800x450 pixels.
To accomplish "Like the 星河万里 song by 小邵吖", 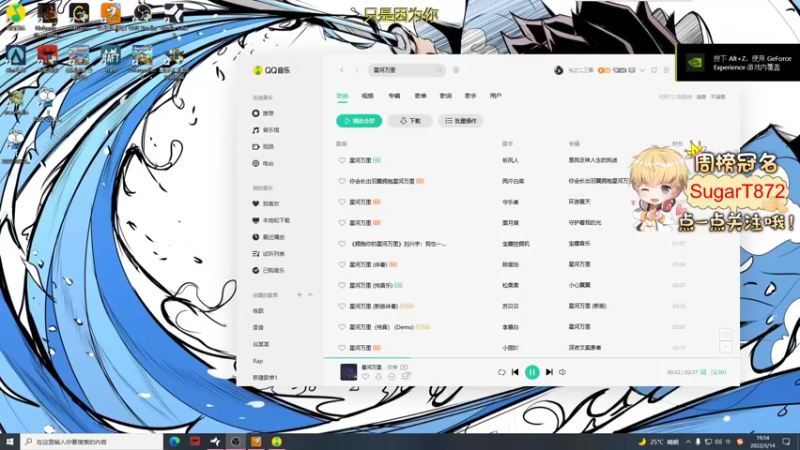I will pos(342,348).
